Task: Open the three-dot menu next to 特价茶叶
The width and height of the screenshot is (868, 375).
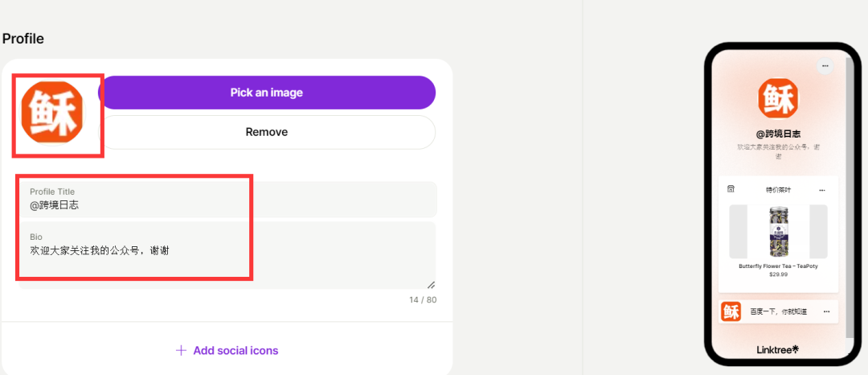Action: (x=822, y=191)
